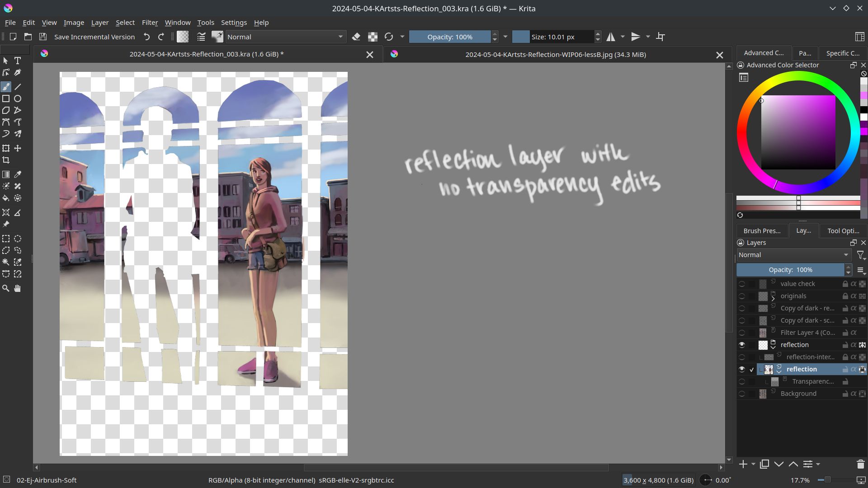Show the Background layer via its eye toggle
The image size is (868, 488).
(x=742, y=394)
